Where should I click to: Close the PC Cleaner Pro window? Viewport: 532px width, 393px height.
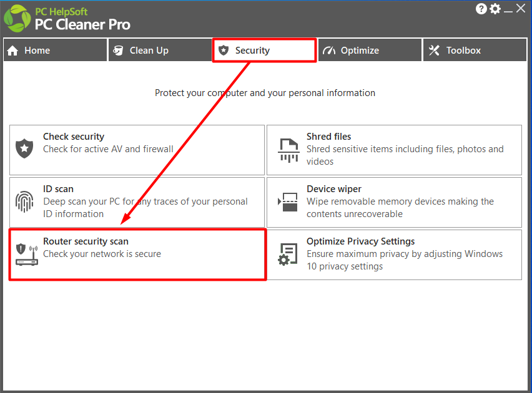point(521,9)
